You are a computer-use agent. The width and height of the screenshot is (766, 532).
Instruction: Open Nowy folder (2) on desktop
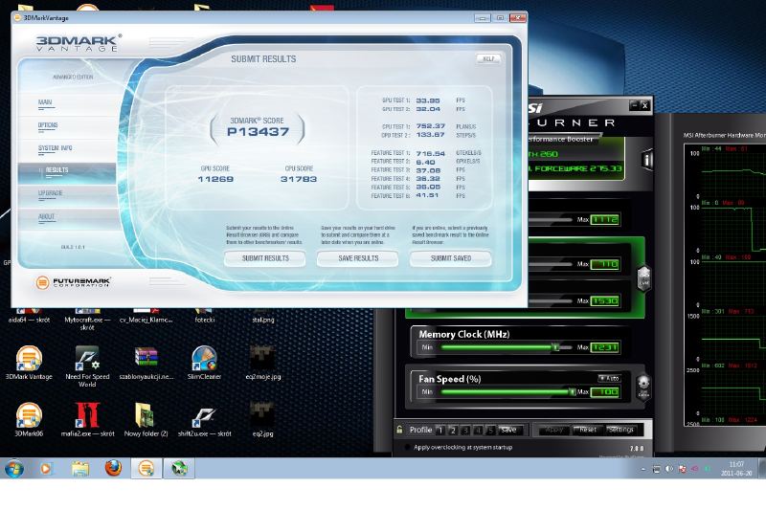point(146,419)
